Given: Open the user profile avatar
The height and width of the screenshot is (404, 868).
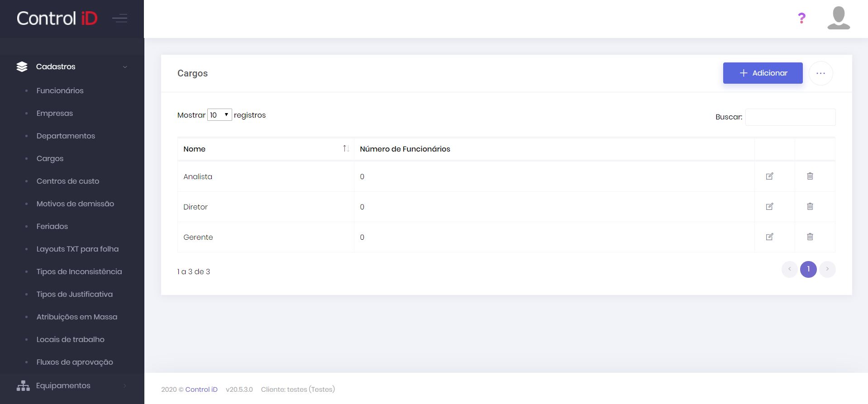Looking at the screenshot, I should (x=838, y=18).
